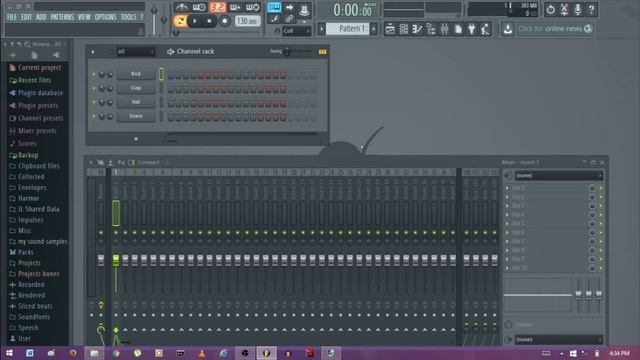The width and height of the screenshot is (640, 360).
Task: Click the Multilink to controllers icon
Action: click(x=289, y=18)
